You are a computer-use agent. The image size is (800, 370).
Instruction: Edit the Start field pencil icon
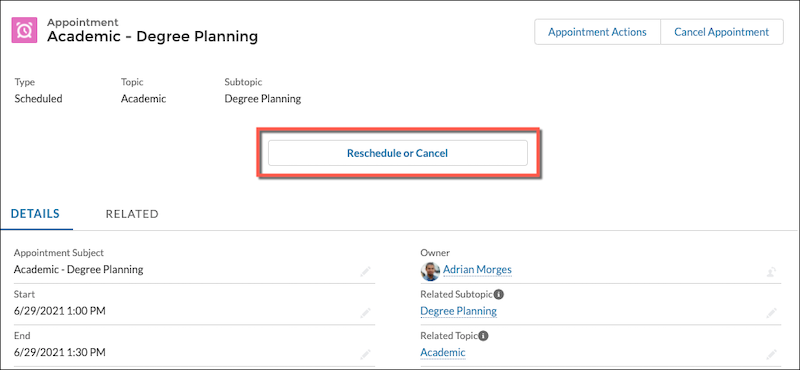[x=366, y=312]
